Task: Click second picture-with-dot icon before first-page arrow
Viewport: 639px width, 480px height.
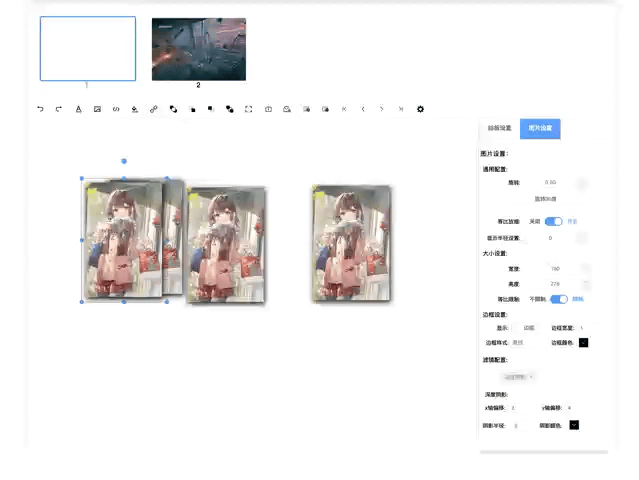Action: [x=325, y=109]
